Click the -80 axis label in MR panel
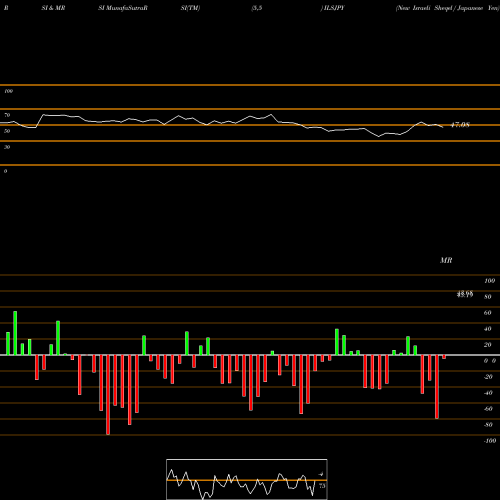Viewport: 500px width, 500px height. pyautogui.click(x=488, y=425)
